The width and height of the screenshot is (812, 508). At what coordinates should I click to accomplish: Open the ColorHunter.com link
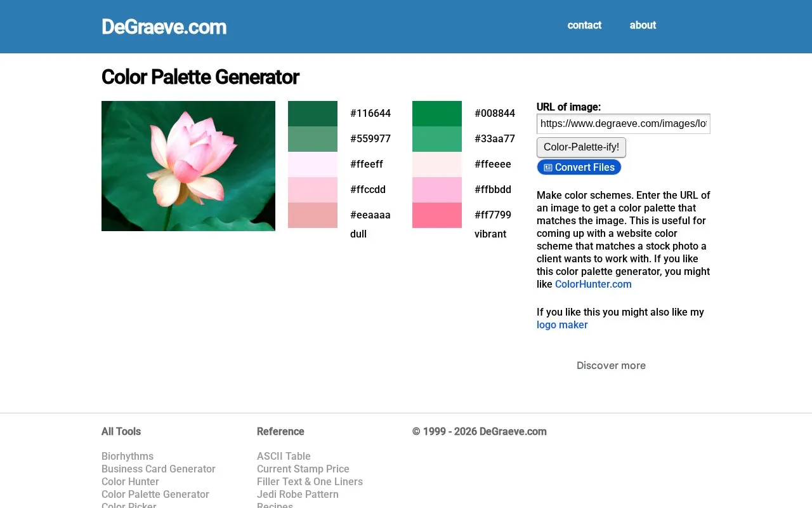click(x=593, y=284)
